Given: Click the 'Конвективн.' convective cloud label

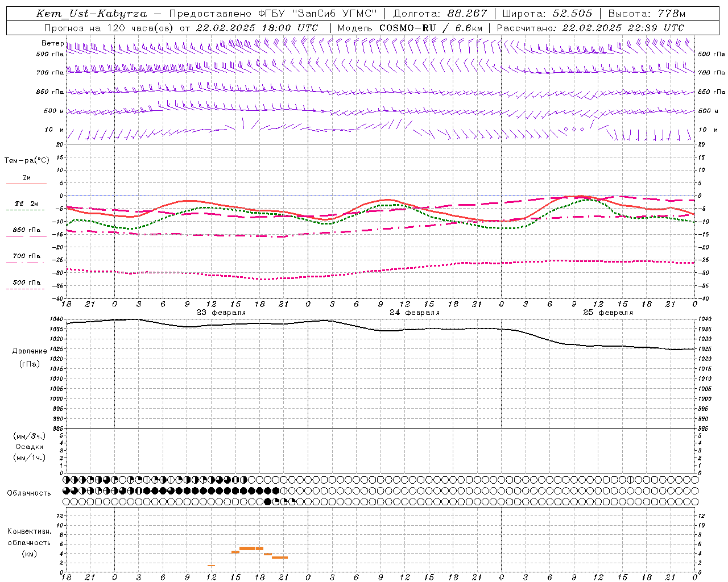Looking at the screenshot, I should coord(29,532).
